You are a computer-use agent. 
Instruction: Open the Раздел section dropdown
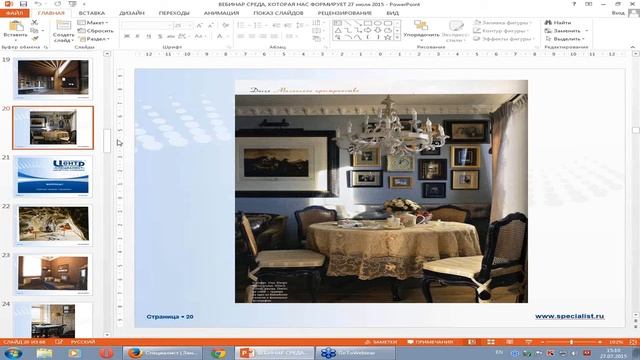pos(94,39)
